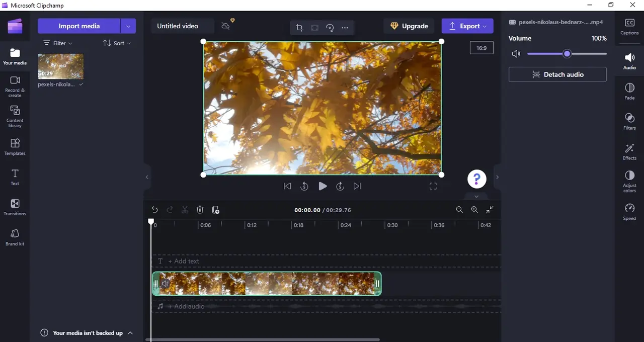Image resolution: width=644 pixels, height=342 pixels.
Task: Open the help question mark button
Action: 476,178
